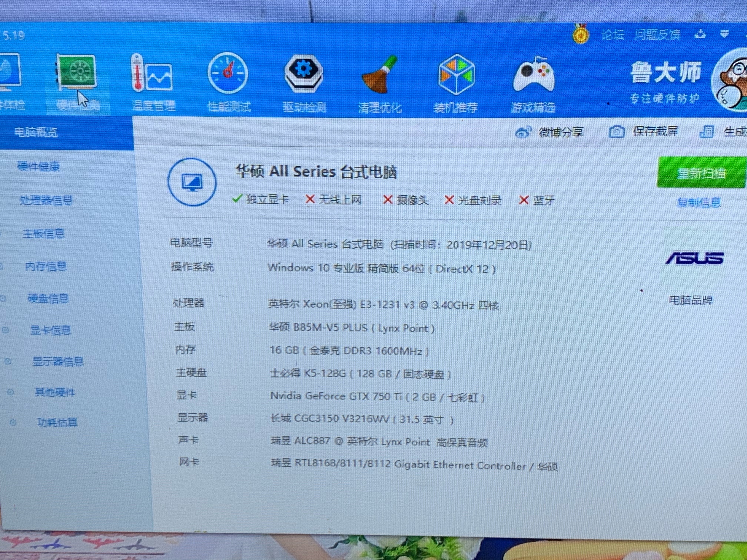Click the 无线上网 status indicator
Screen dimensions: 747x560
(x=333, y=200)
